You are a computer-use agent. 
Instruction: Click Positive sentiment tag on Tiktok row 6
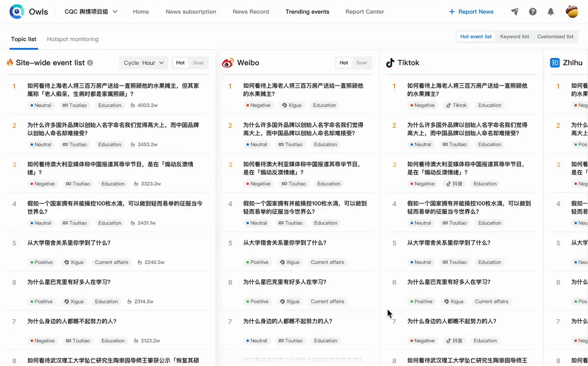click(421, 302)
